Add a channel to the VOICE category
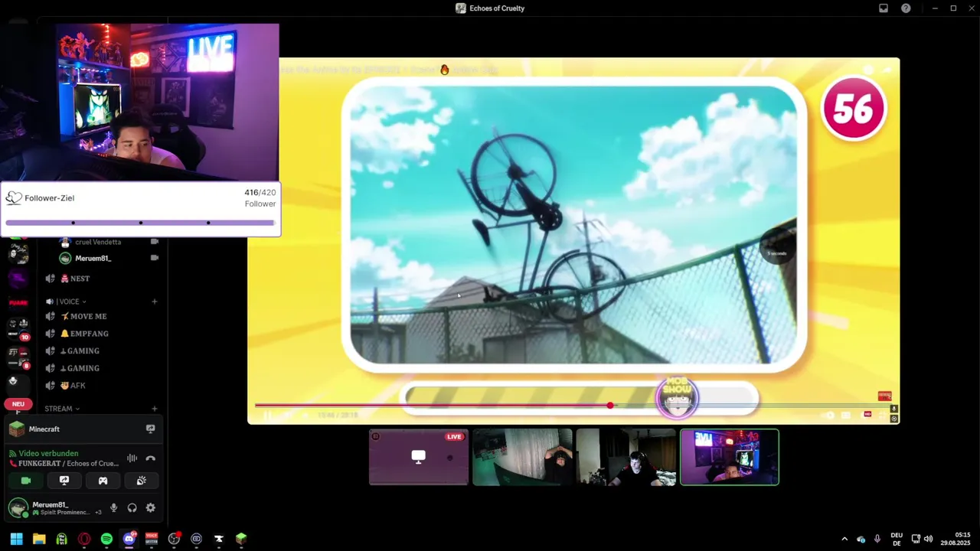 (x=154, y=302)
